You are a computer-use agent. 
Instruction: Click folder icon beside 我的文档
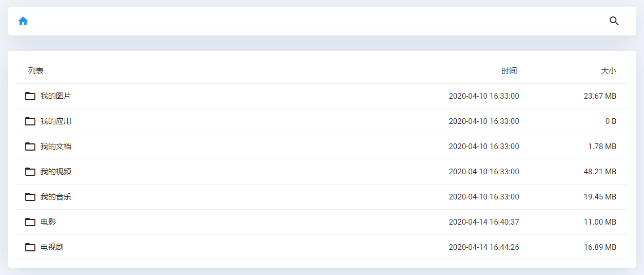tap(30, 146)
